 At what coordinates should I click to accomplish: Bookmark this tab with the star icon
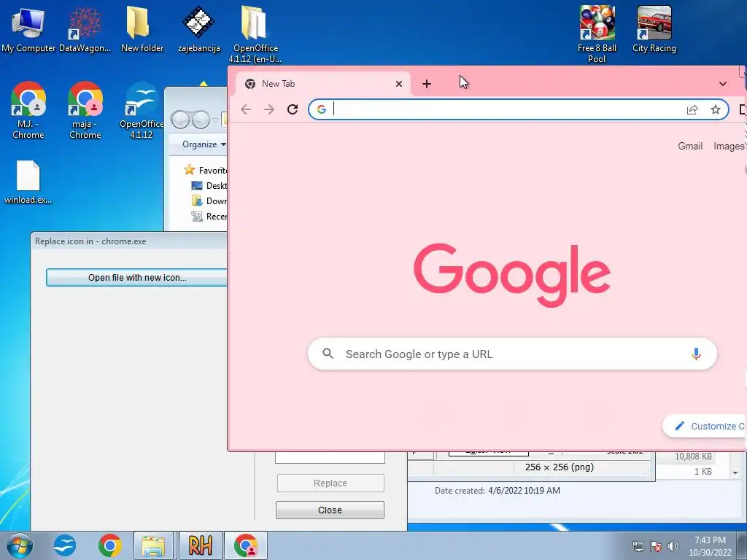click(x=716, y=110)
